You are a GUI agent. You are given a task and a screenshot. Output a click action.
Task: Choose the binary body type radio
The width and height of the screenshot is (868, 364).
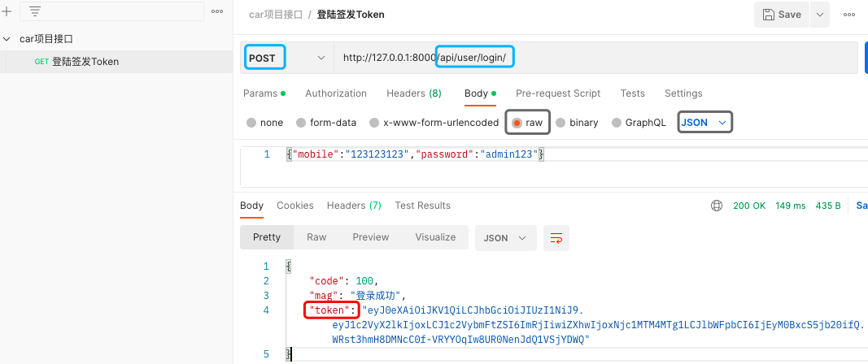(560, 123)
